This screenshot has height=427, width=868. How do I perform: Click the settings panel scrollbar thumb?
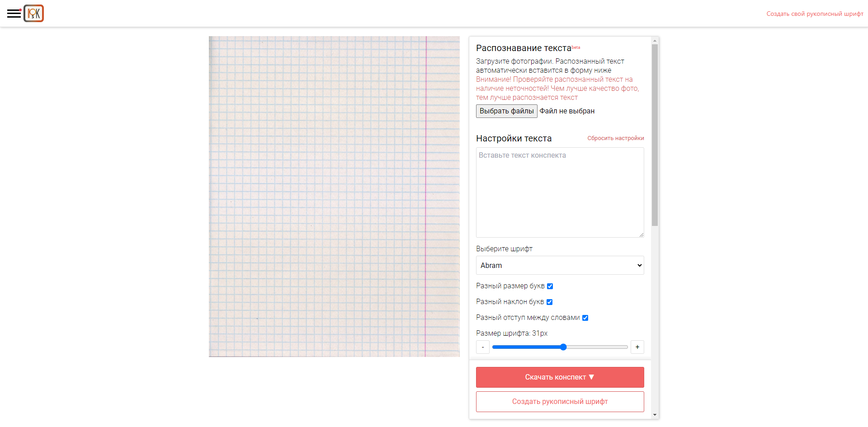[x=655, y=135]
